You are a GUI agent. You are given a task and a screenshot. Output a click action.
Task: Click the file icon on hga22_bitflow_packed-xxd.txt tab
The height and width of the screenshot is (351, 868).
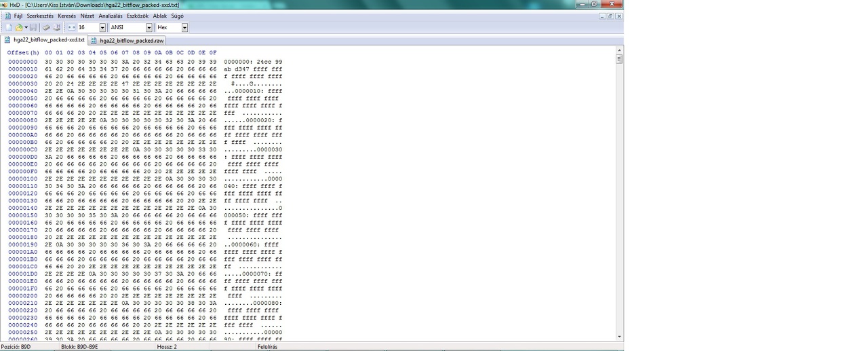click(8, 40)
